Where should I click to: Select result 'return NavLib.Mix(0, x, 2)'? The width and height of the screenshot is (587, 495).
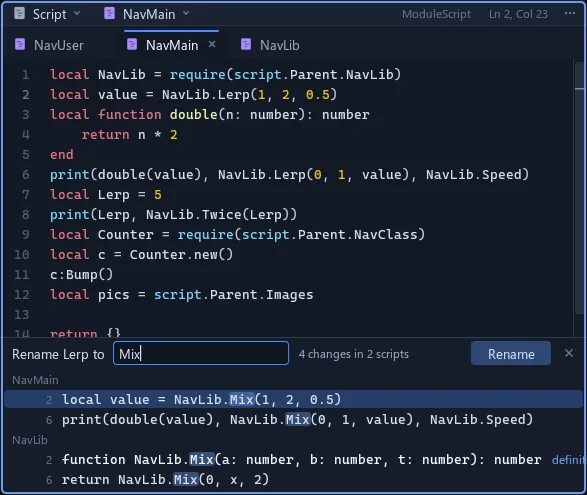click(x=294, y=480)
